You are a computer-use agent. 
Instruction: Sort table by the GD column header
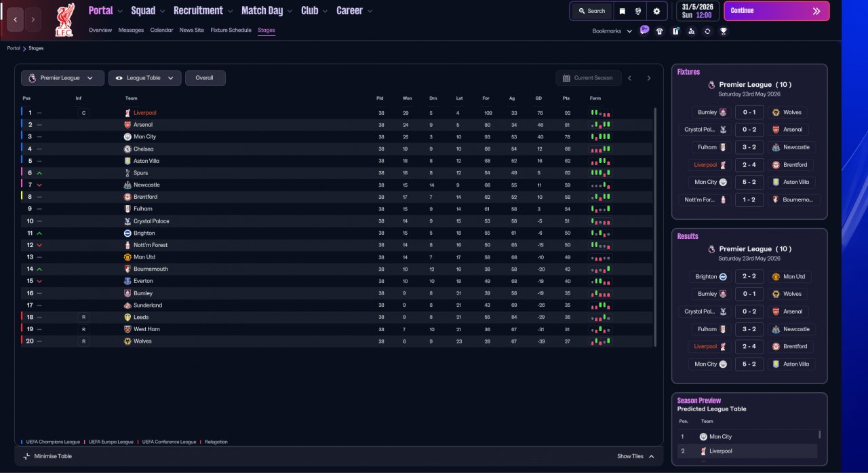coord(538,98)
